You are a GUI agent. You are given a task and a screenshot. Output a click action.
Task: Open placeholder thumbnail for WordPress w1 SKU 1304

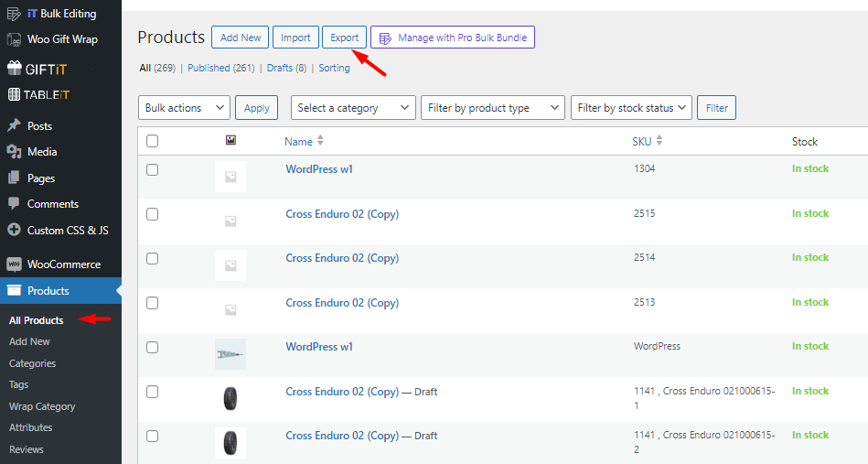pyautogui.click(x=230, y=177)
